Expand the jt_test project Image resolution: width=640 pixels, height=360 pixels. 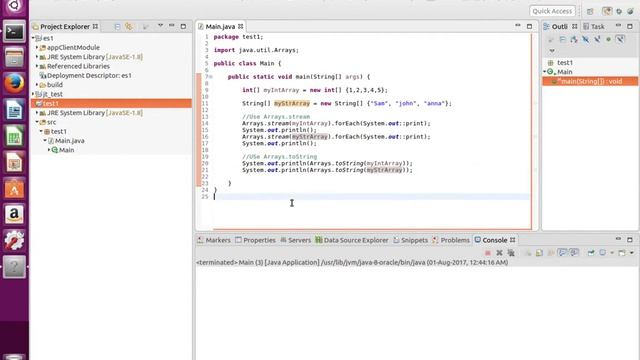(x=33, y=94)
